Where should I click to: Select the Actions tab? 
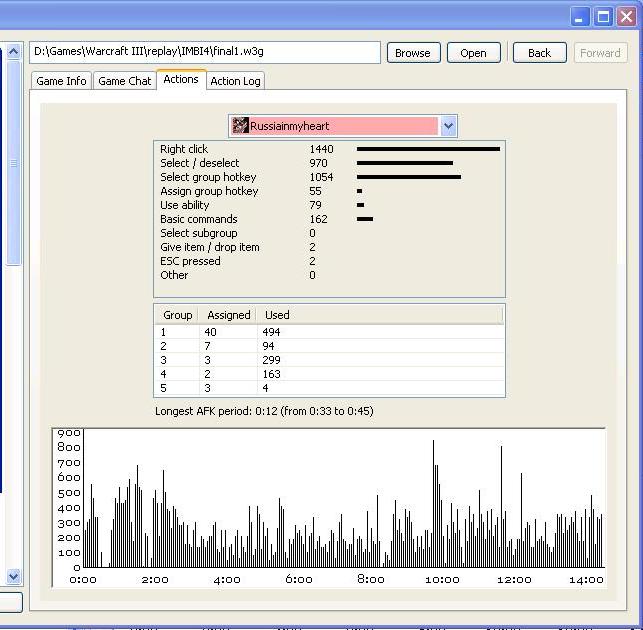(x=181, y=79)
